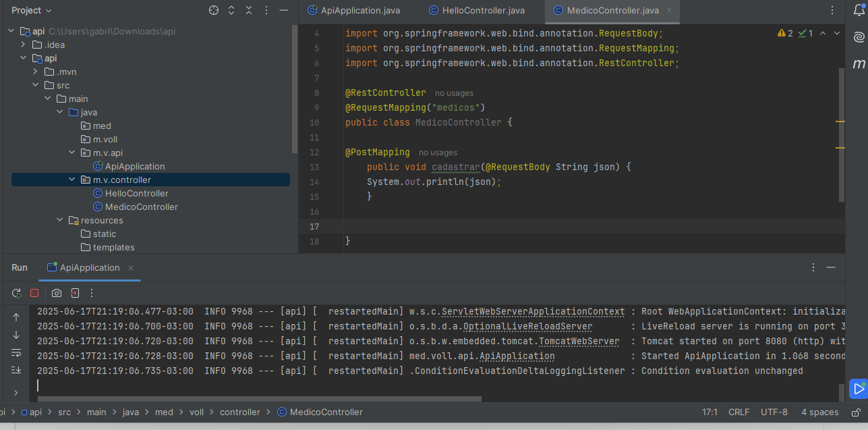The height and width of the screenshot is (430, 868).
Task: Toggle soft-wrap in the console
Action: [16, 352]
